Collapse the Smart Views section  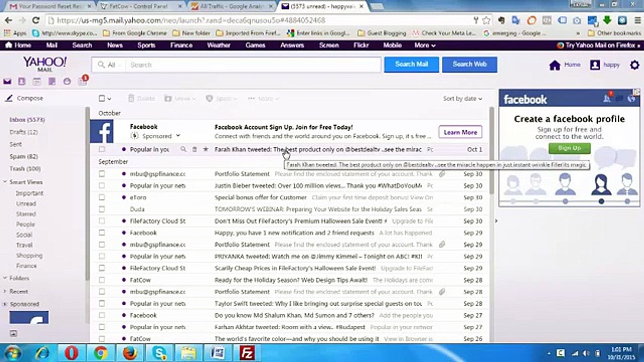pyautogui.click(x=5, y=182)
